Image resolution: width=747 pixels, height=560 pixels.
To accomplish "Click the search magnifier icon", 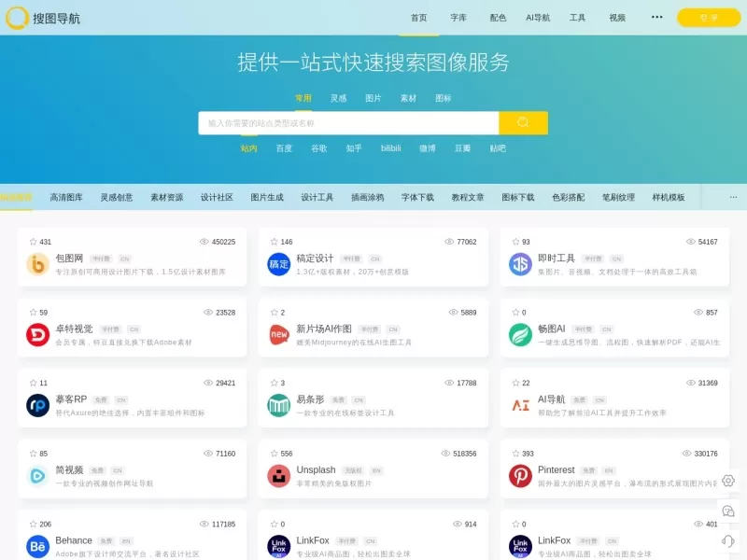I will [522, 122].
